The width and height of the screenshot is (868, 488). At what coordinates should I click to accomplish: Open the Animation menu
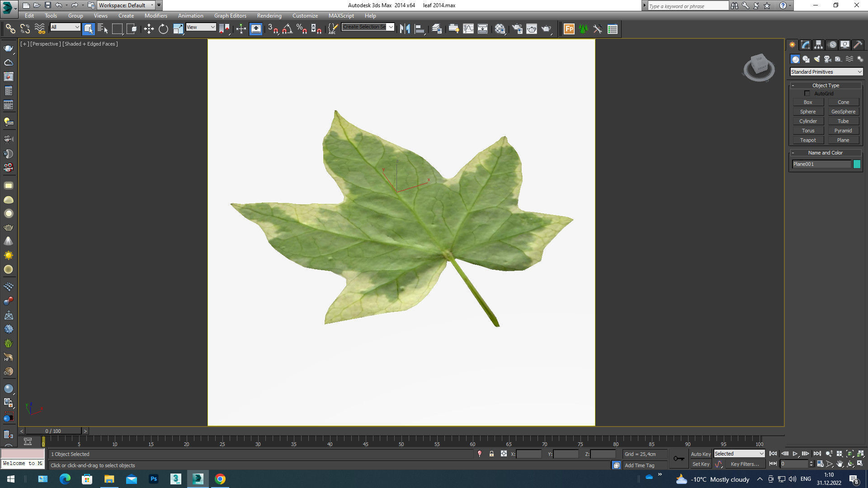(x=190, y=16)
